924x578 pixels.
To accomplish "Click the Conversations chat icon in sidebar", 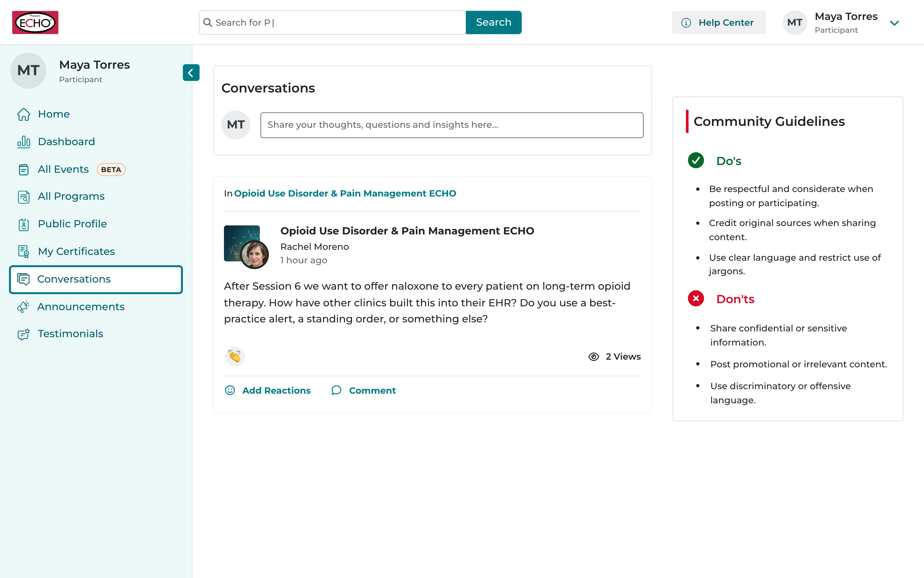I will pyautogui.click(x=24, y=279).
